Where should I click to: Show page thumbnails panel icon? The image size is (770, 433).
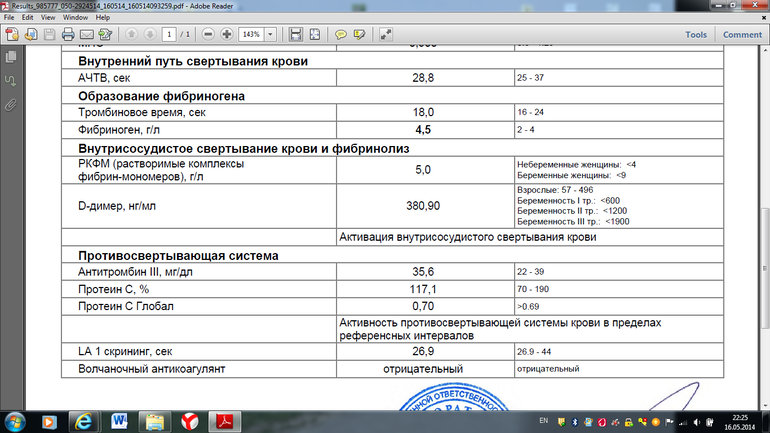click(x=11, y=57)
